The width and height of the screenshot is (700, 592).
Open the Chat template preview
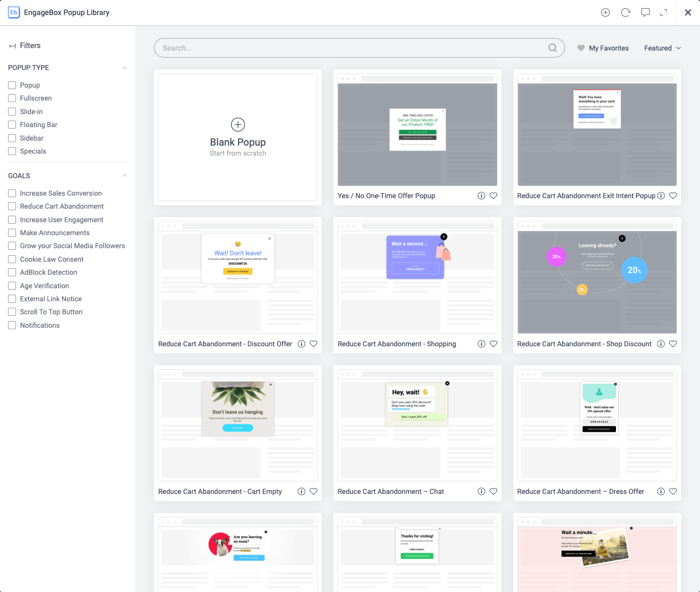417,425
